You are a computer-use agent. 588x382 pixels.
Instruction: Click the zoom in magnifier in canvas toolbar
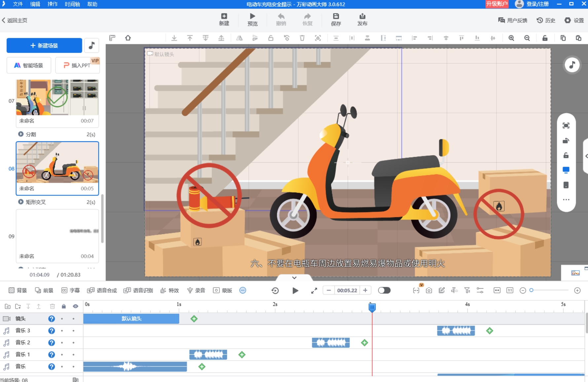[511, 38]
